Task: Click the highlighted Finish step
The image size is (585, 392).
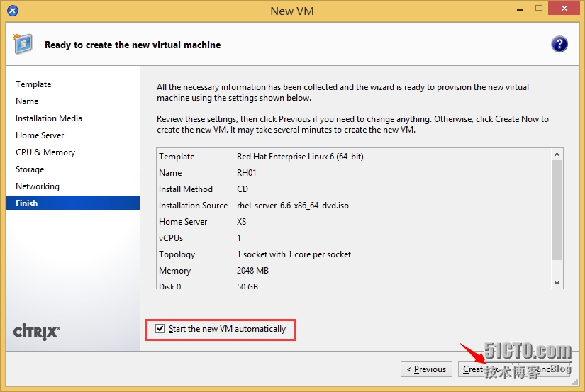Action: click(x=27, y=203)
